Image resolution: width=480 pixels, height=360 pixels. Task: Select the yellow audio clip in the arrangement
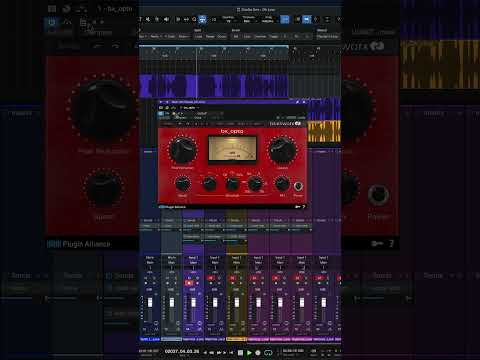pos(324,131)
